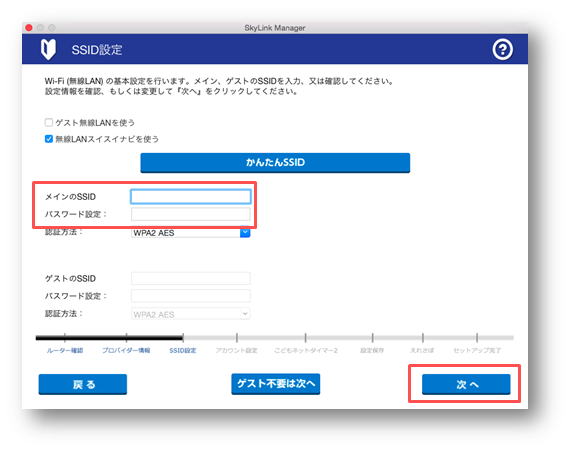The width and height of the screenshot is (570, 451).
Task: Open main 認証方法 WPA2 AES dropdown arrow
Action: 245,233
